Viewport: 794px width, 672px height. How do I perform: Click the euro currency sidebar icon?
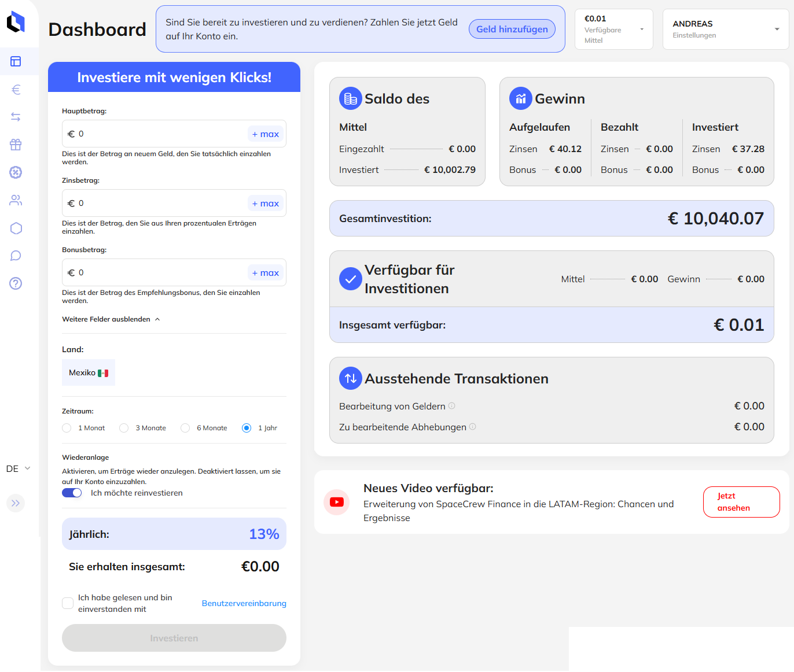(16, 90)
